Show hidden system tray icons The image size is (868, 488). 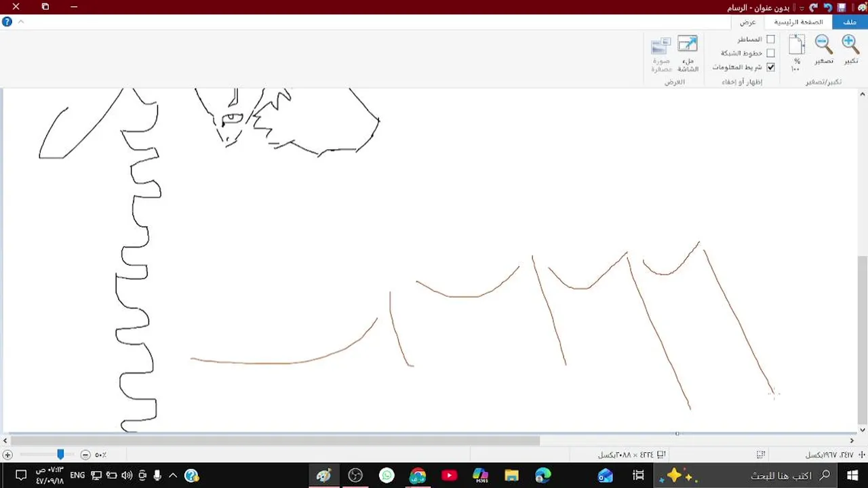click(x=172, y=476)
